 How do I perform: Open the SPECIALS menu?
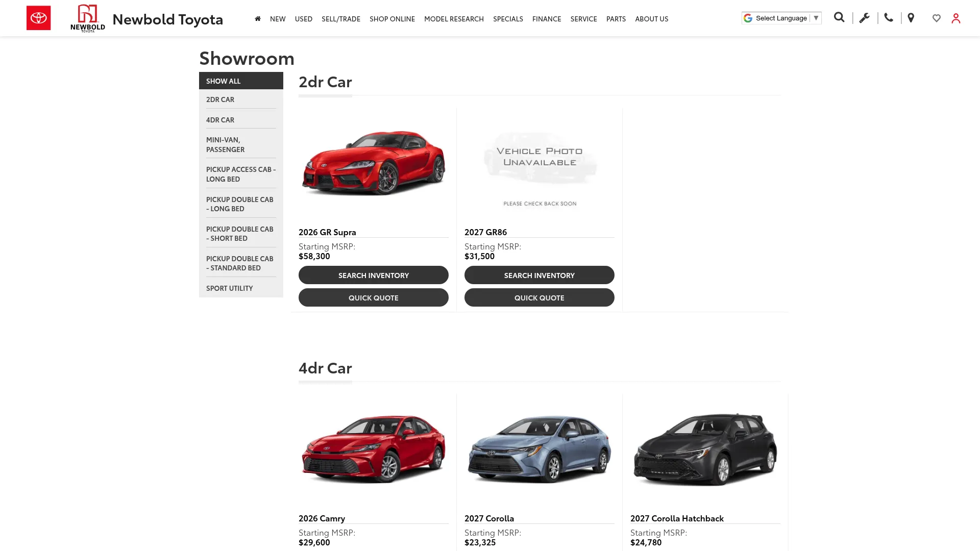pos(508,18)
